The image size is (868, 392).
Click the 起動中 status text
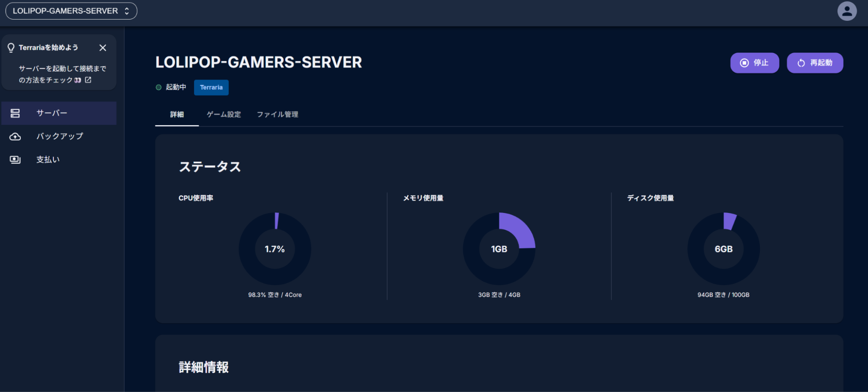(176, 87)
